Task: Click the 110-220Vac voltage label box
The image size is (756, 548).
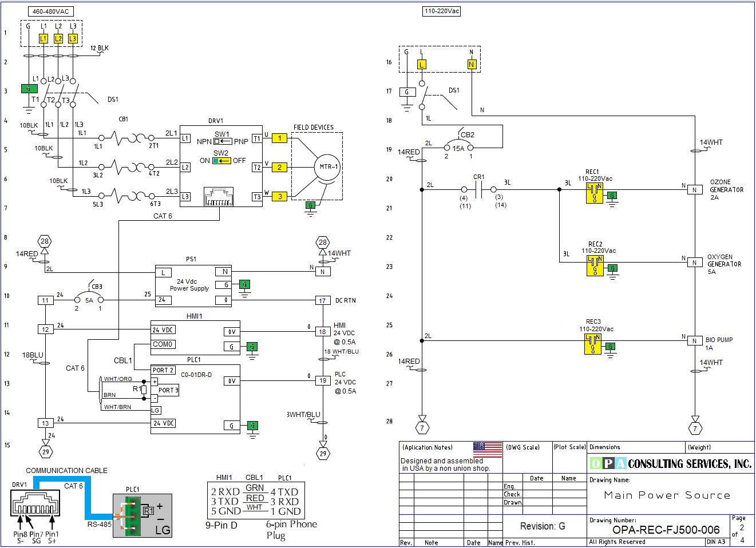Action: 441,11
